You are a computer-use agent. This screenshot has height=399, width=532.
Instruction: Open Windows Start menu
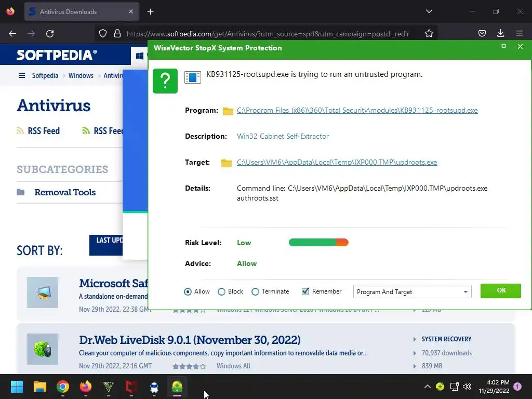[17, 387]
